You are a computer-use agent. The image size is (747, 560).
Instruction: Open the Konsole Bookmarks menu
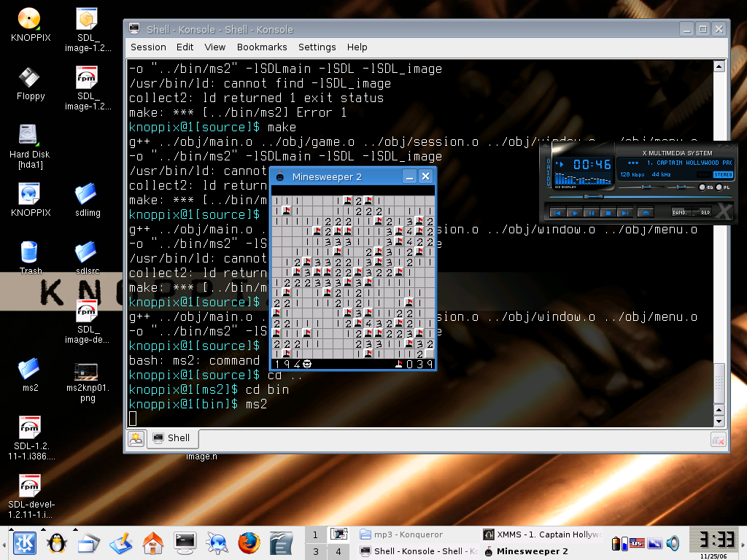(262, 47)
